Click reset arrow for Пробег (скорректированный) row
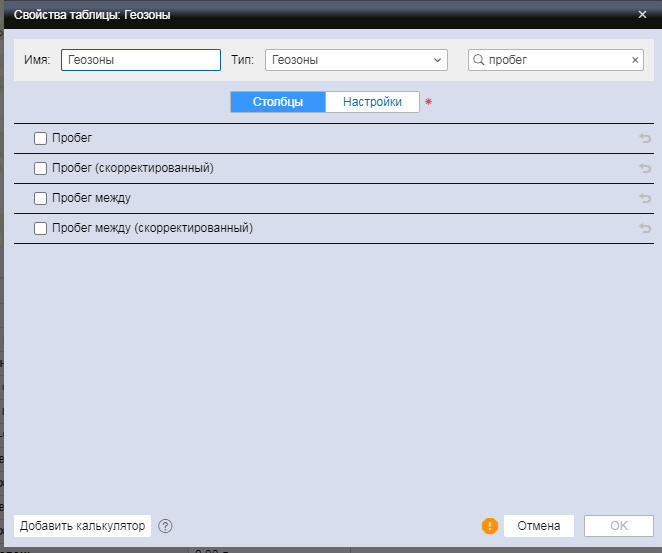Image resolution: width=662 pixels, height=553 pixels. (644, 169)
